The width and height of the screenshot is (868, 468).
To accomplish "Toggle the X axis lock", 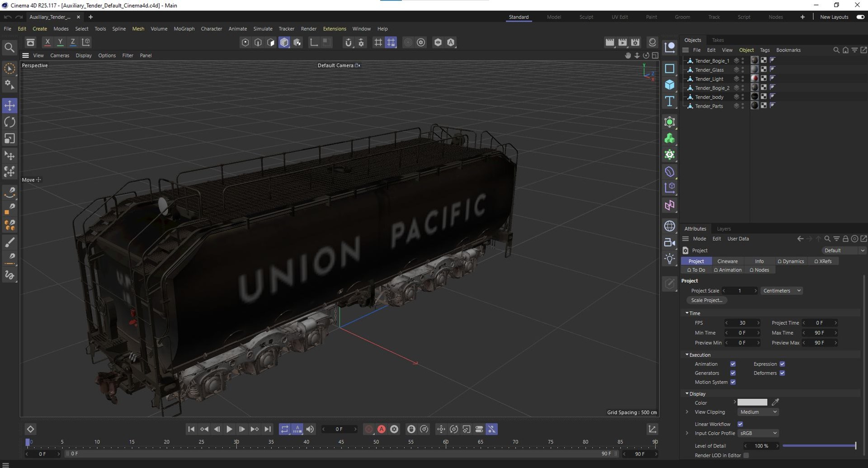I will 47,42.
